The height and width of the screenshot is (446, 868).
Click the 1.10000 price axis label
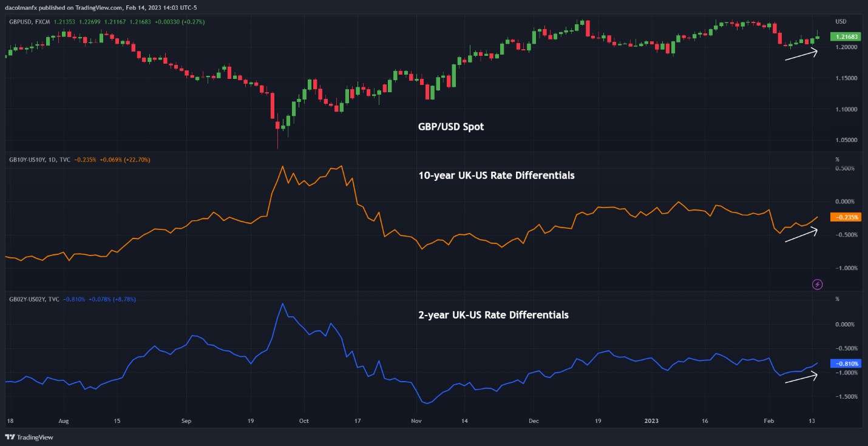pyautogui.click(x=846, y=109)
